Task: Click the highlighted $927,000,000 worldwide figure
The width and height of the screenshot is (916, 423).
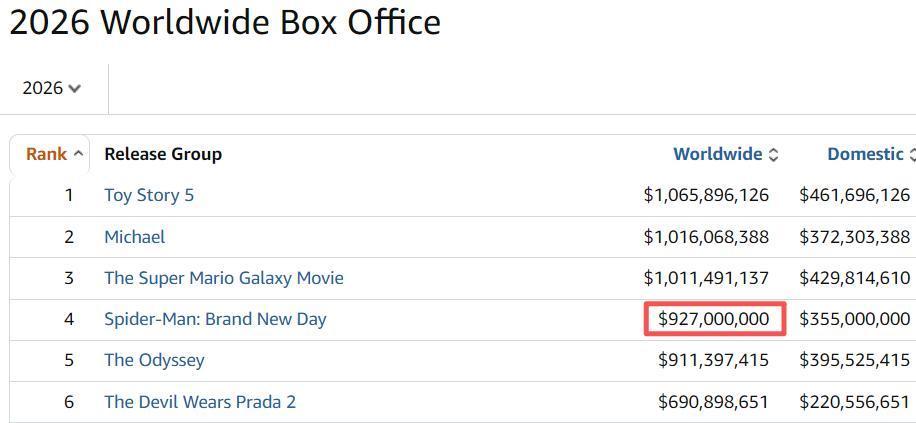Action: (x=714, y=318)
